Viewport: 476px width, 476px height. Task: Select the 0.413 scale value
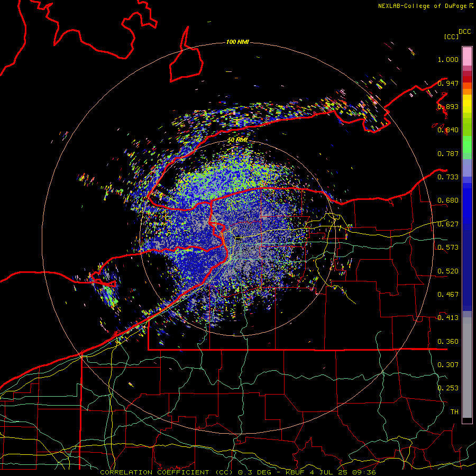448,318
